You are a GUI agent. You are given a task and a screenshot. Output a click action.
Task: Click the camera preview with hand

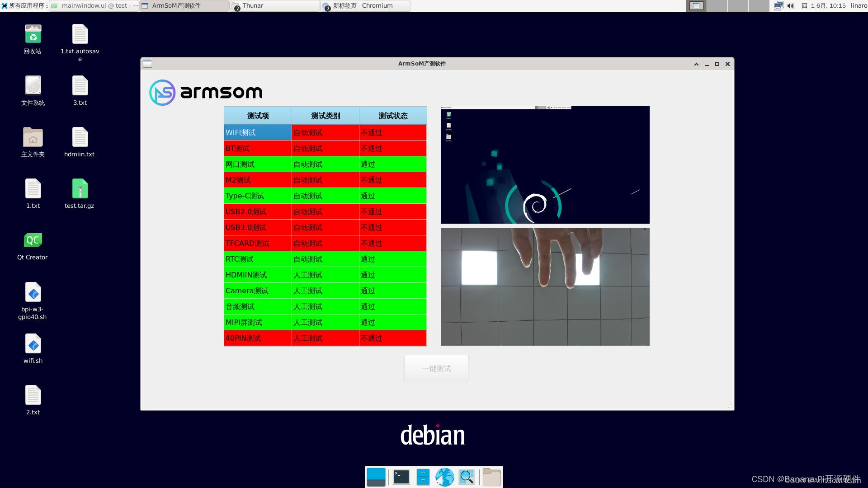545,287
